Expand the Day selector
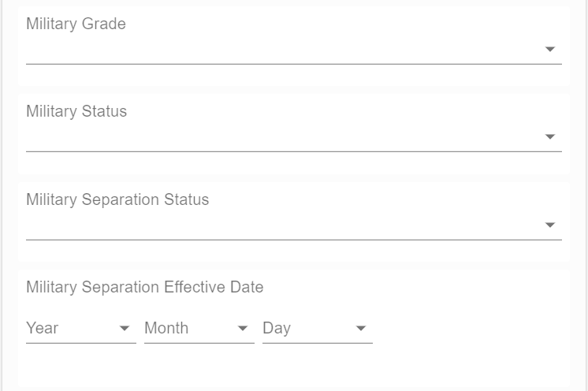The height and width of the screenshot is (391, 588). point(317,329)
